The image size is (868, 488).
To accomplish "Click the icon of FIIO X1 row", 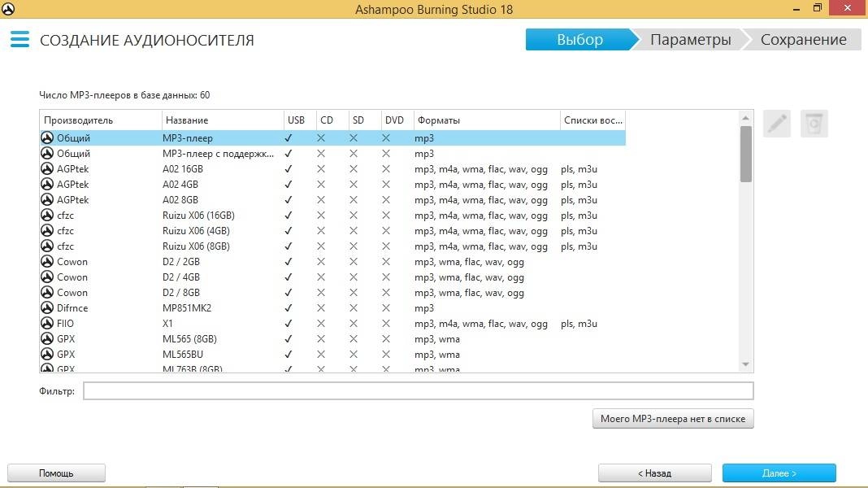I will (47, 324).
